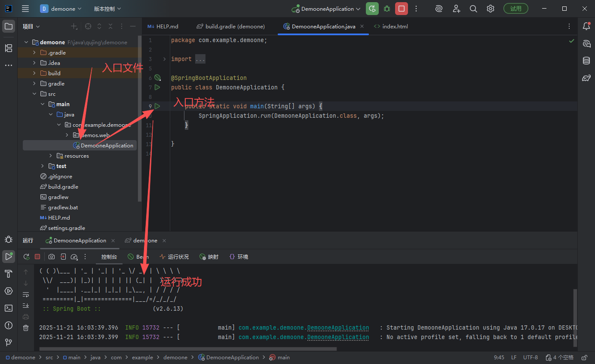The width and height of the screenshot is (595, 364).
Task: Expand the resources folder
Action: point(51,156)
